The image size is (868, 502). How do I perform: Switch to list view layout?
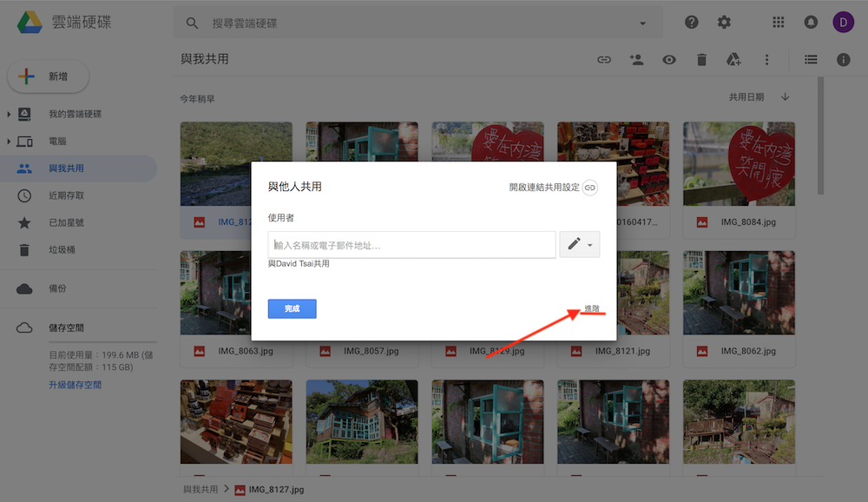pyautogui.click(x=811, y=60)
